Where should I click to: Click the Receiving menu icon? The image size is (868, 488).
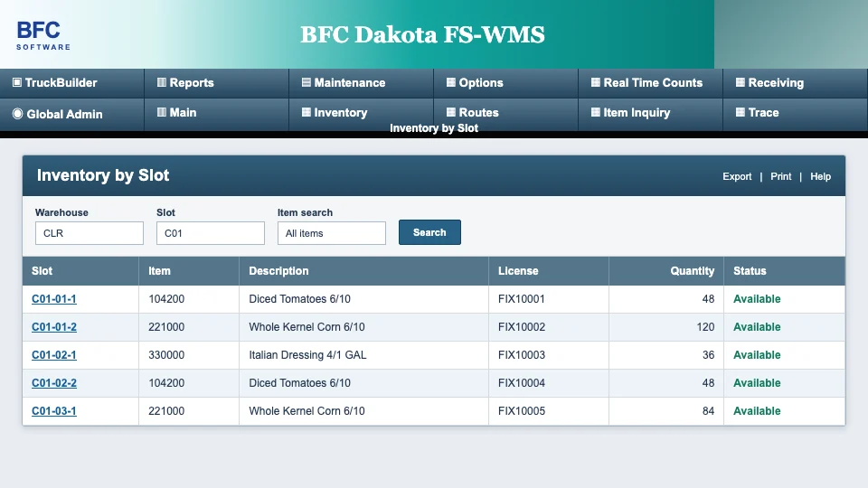click(741, 82)
